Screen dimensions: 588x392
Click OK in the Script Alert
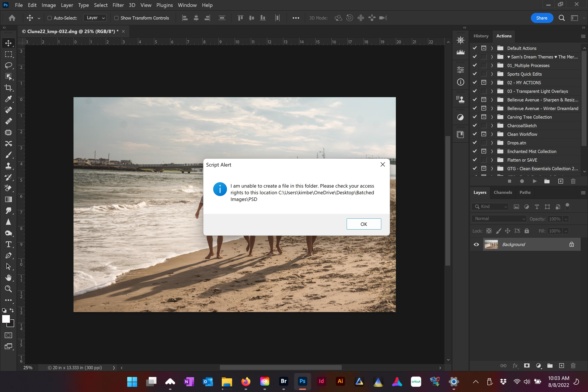363,224
